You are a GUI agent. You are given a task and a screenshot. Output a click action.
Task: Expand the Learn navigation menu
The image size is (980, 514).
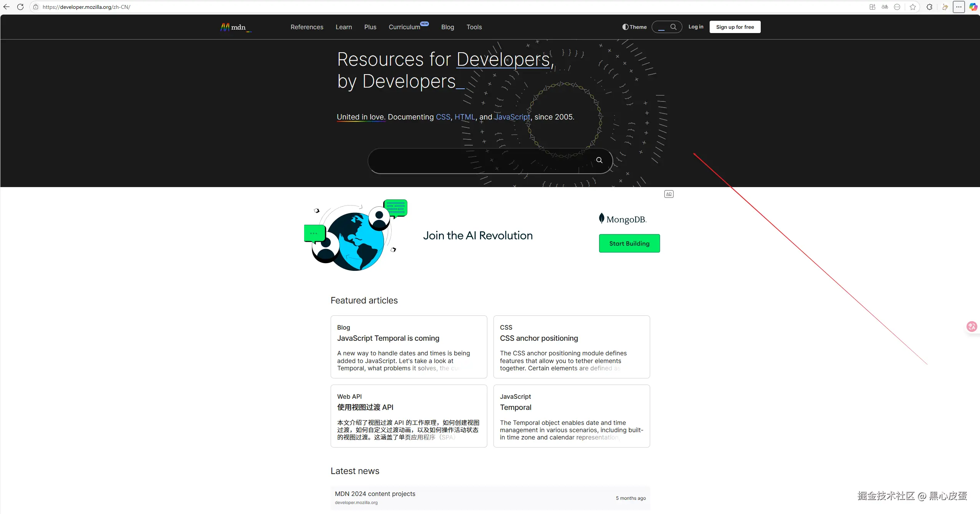(x=343, y=27)
